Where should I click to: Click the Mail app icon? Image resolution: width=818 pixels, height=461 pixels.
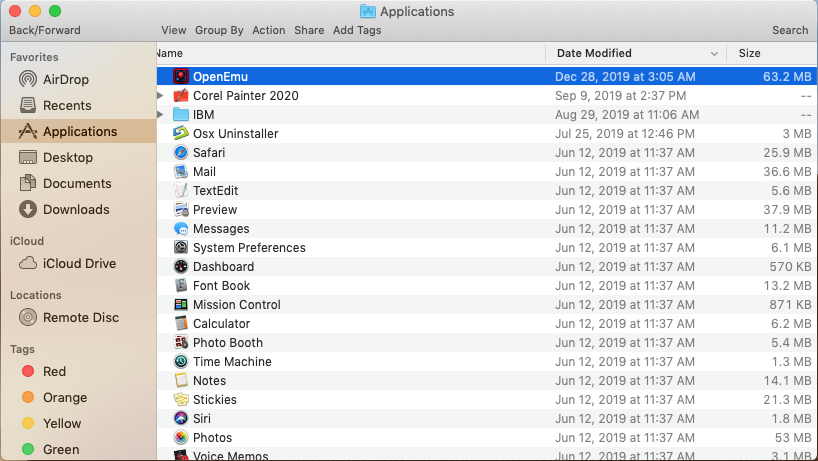181,172
